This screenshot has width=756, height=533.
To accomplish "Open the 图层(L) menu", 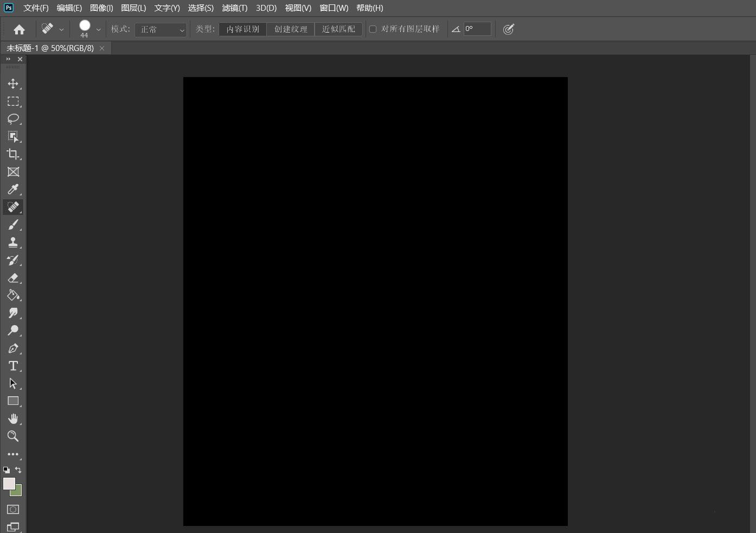I will click(x=133, y=8).
